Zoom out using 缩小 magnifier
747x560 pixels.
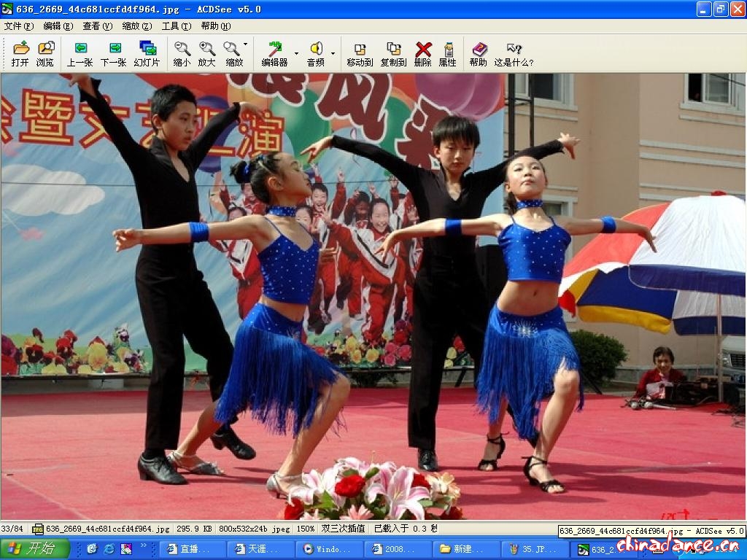pos(182,54)
